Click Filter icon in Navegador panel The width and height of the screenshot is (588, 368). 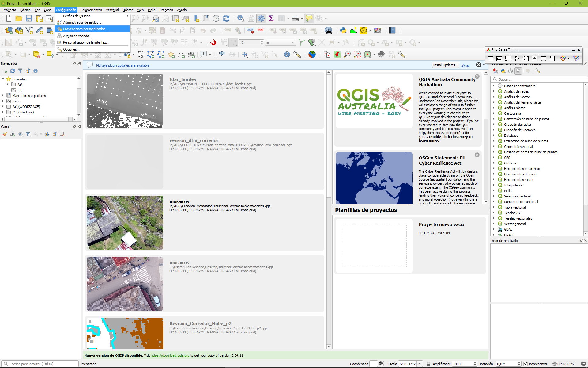coord(20,71)
